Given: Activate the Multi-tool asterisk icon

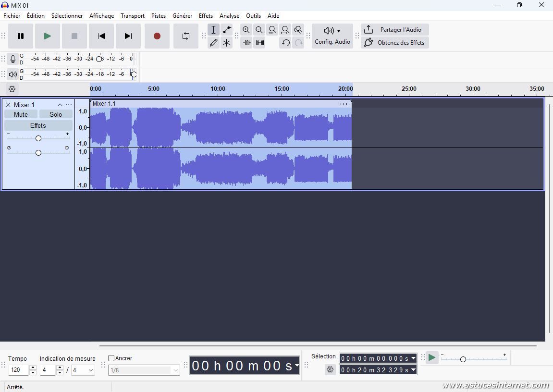Looking at the screenshot, I should [226, 43].
